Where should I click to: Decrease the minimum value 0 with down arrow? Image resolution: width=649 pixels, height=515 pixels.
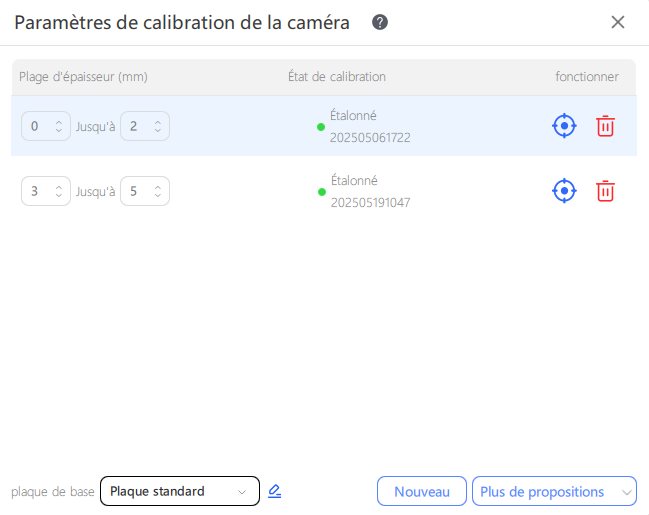click(59, 130)
